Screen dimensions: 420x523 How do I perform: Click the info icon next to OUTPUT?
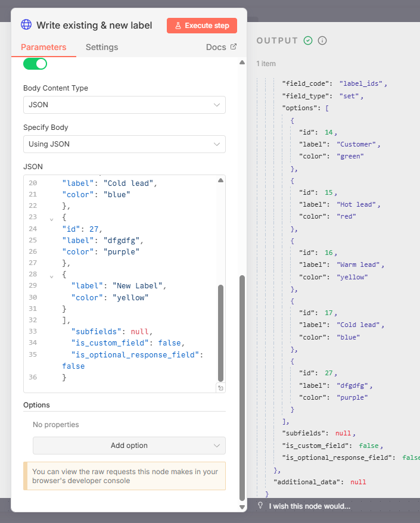pyautogui.click(x=322, y=41)
